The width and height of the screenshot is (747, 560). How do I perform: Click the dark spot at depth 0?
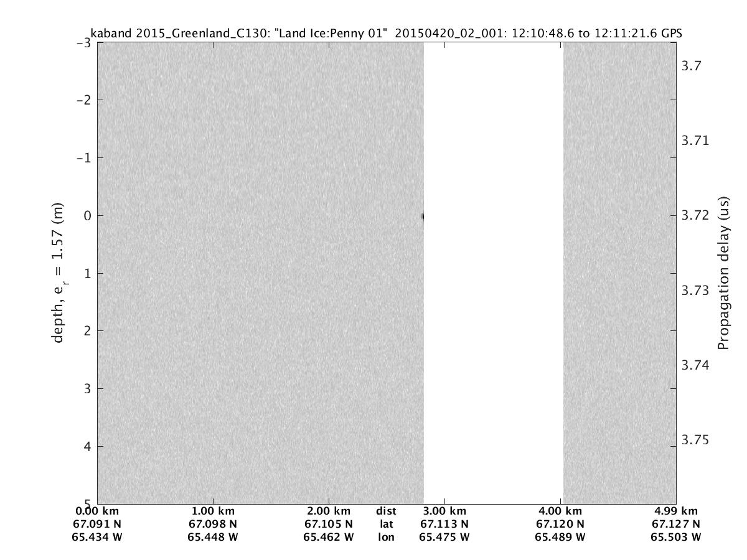coord(423,217)
